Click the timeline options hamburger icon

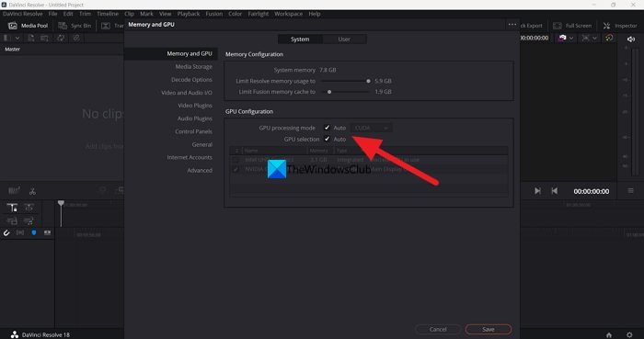[630, 191]
